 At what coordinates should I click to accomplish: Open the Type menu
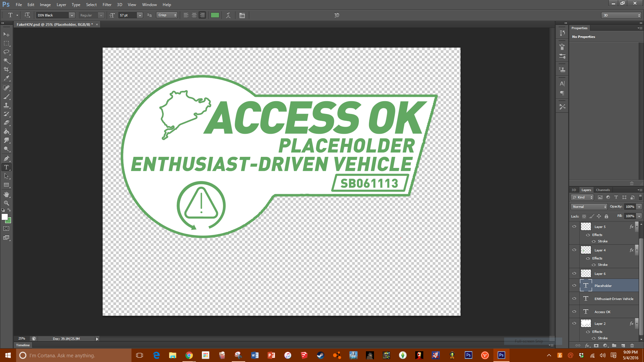tap(76, 5)
